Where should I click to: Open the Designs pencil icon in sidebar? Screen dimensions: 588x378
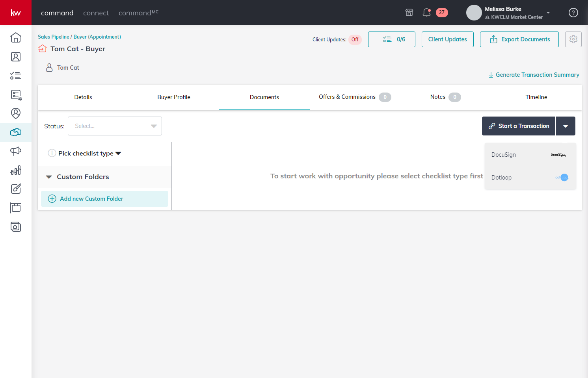tap(16, 189)
